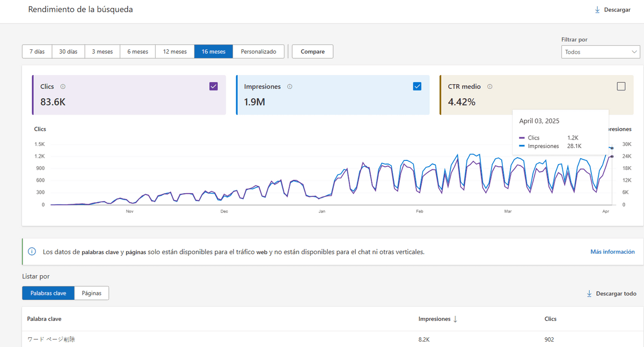Uncheck the Impresiones metric checkbox
Screen dimensions: 644x347
[418, 86]
